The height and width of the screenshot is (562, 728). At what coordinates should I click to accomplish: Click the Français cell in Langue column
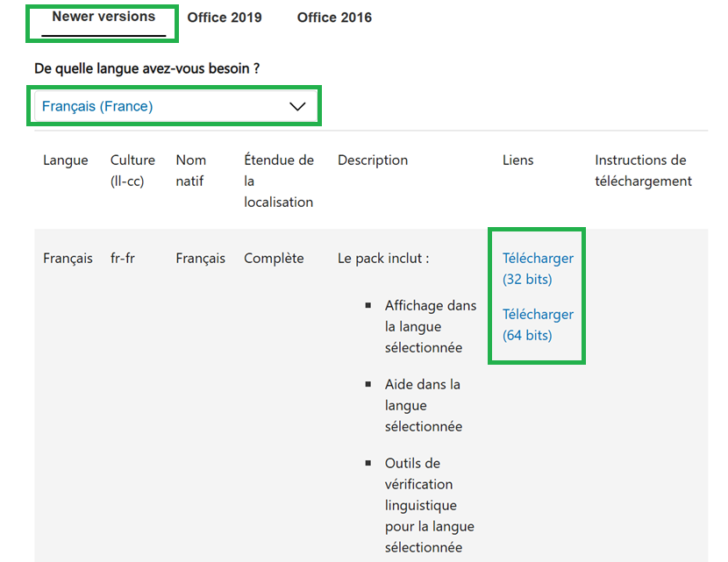[x=68, y=258]
